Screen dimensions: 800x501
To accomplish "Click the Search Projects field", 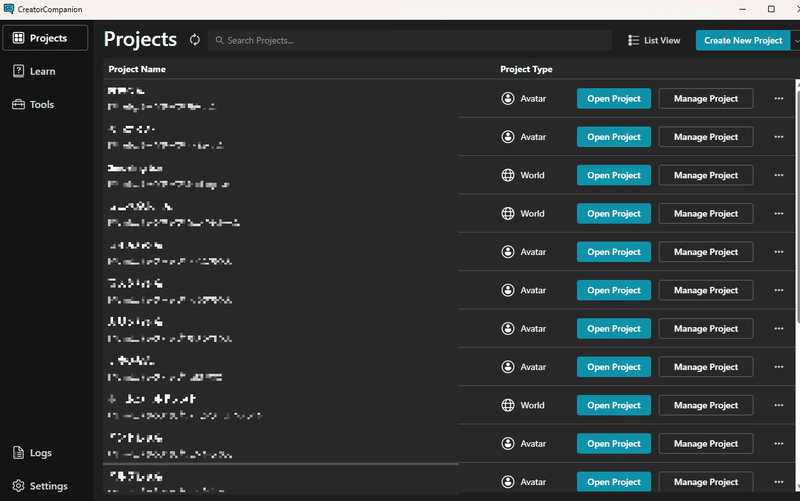I will [409, 40].
